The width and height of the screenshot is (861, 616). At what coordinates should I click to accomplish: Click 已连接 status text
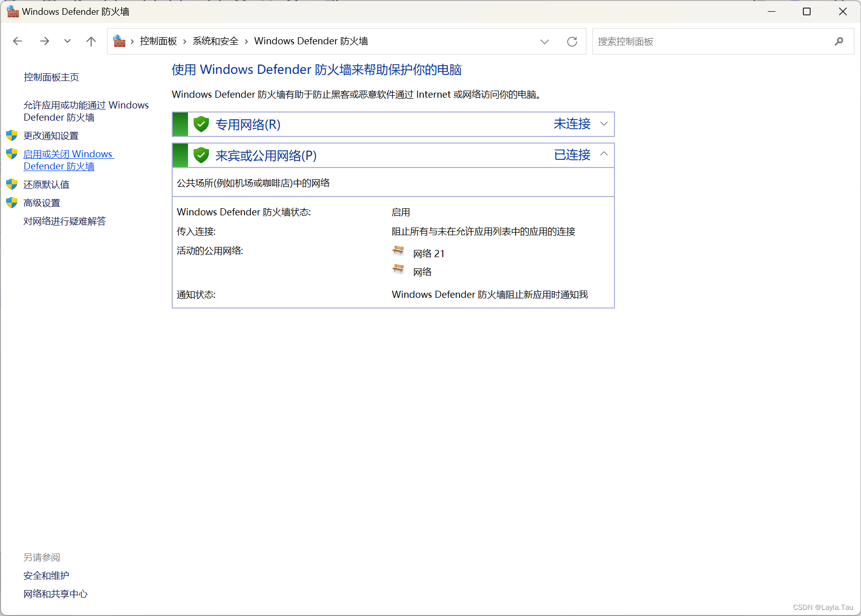click(x=572, y=155)
